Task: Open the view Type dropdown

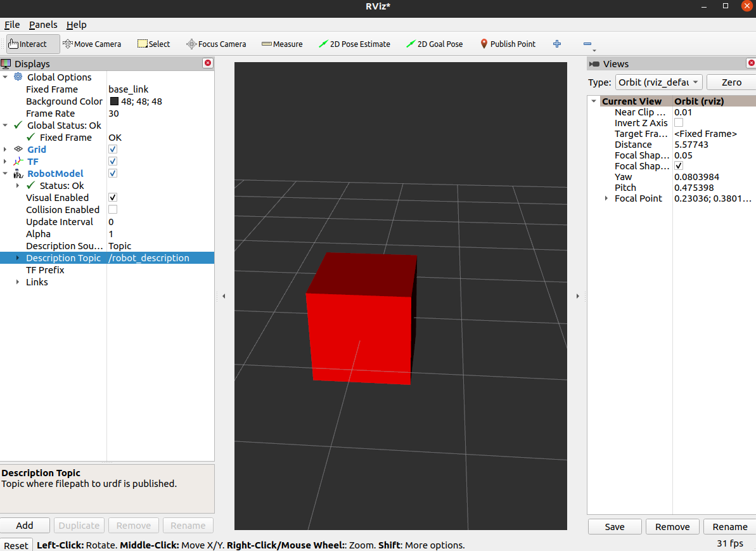Action: coord(658,82)
